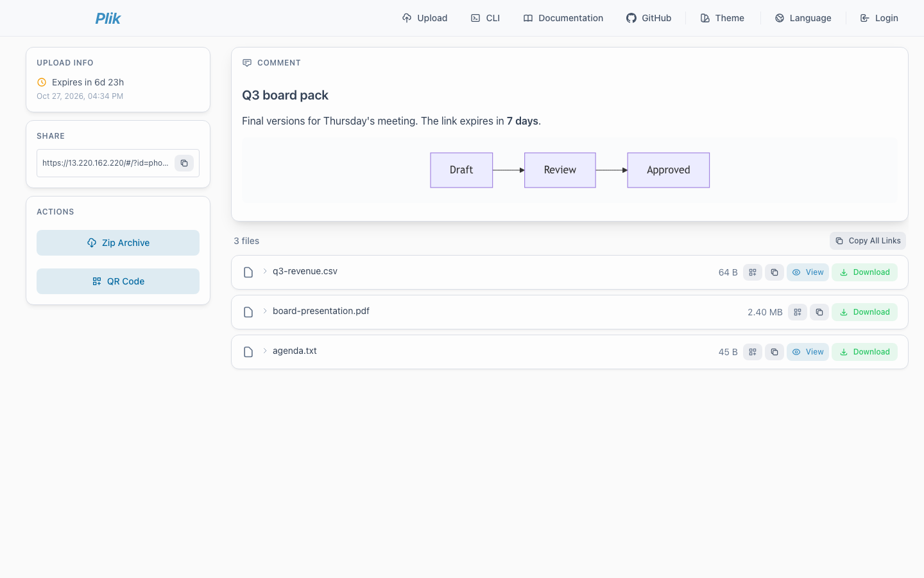Click the agenda.txt file icon
The image size is (924, 578).
tap(248, 352)
